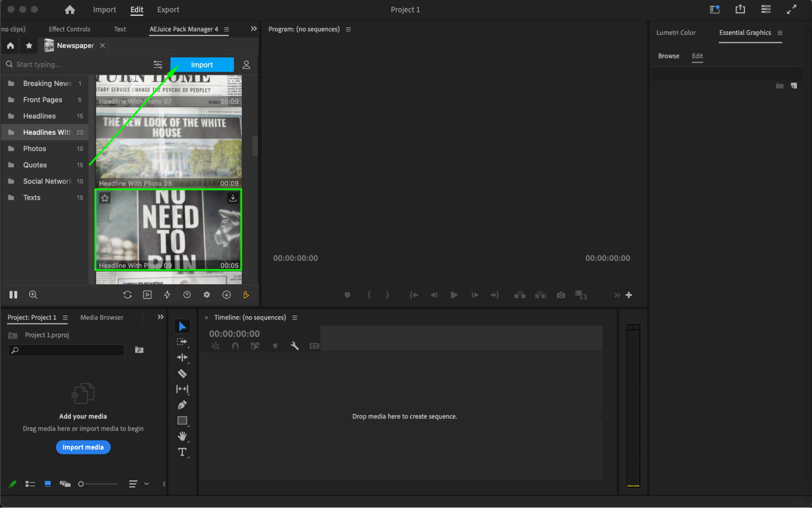Click the Export Frame camera icon
This screenshot has height=508, width=812.
click(561, 295)
